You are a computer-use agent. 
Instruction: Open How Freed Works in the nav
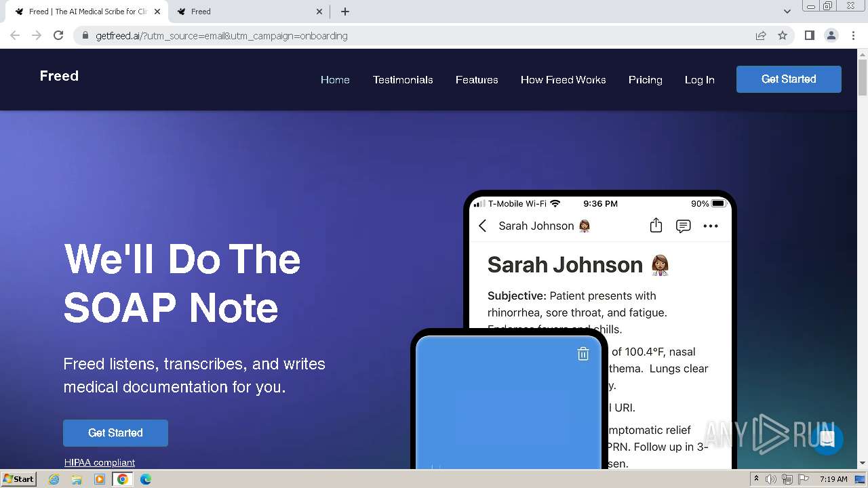click(563, 80)
